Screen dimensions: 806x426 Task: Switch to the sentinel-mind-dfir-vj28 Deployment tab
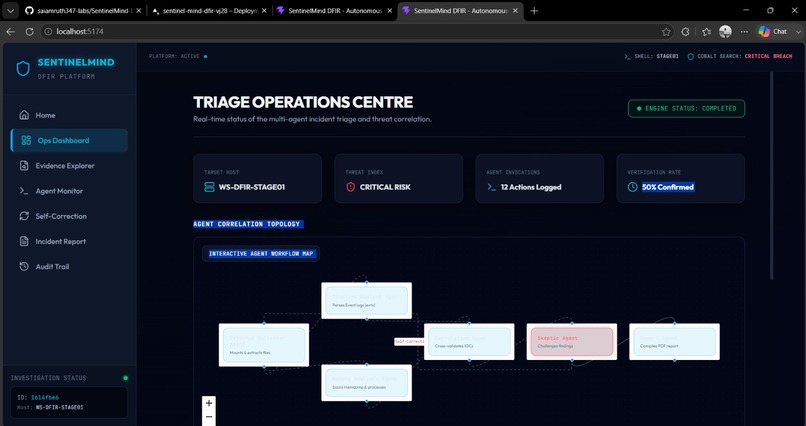210,10
